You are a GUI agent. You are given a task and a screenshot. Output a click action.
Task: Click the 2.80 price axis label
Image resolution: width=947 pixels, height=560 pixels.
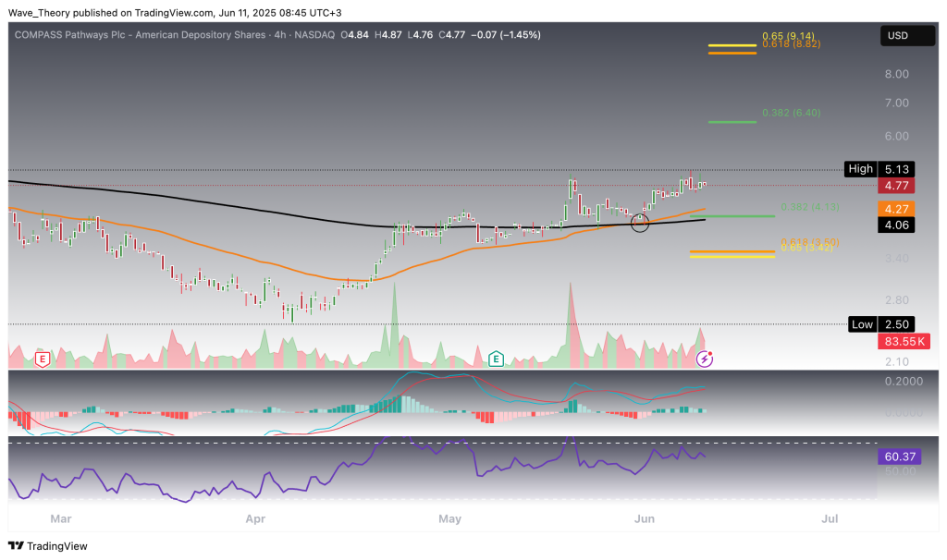[897, 300]
